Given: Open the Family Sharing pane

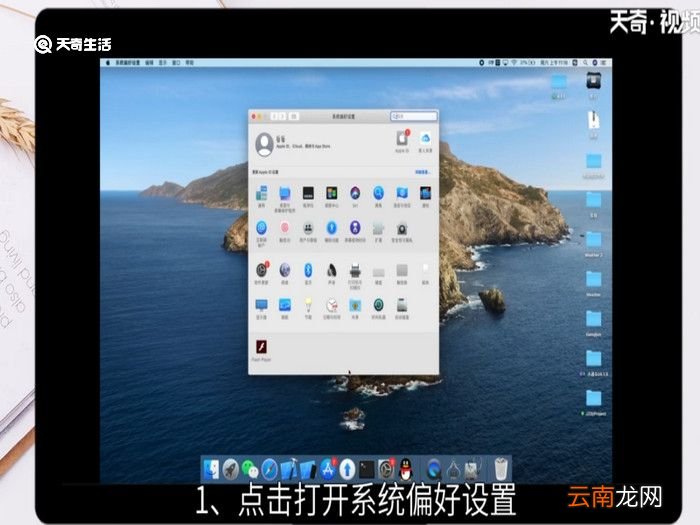Looking at the screenshot, I should click(x=425, y=138).
